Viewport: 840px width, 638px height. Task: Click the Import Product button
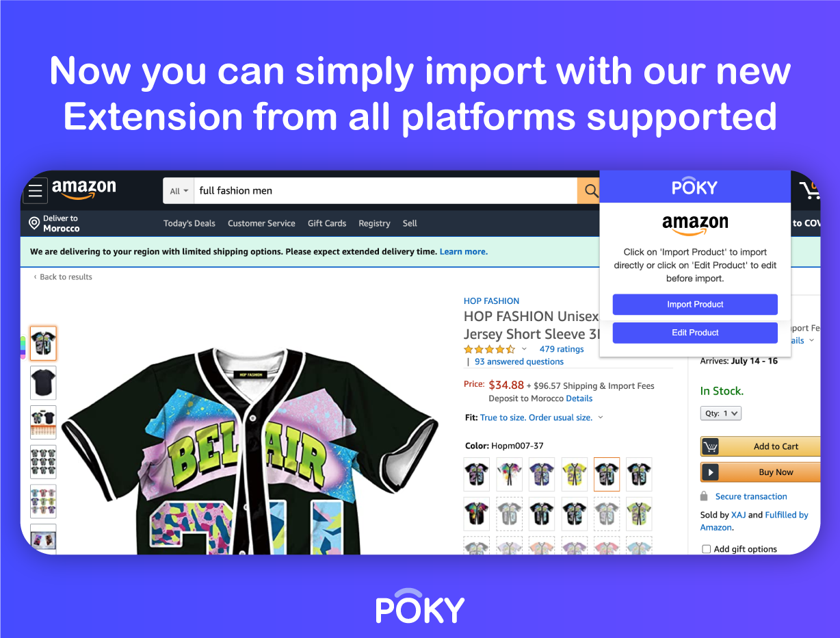(x=695, y=305)
